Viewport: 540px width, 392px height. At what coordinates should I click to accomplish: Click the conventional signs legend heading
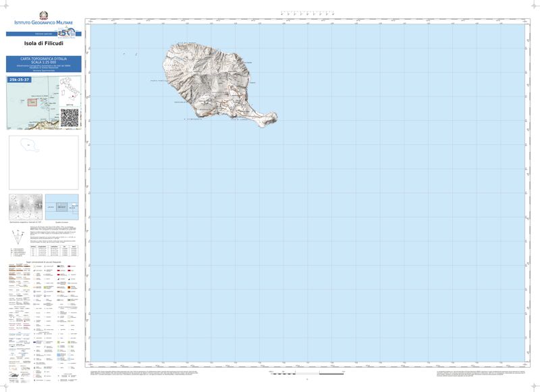pyautogui.click(x=44, y=261)
